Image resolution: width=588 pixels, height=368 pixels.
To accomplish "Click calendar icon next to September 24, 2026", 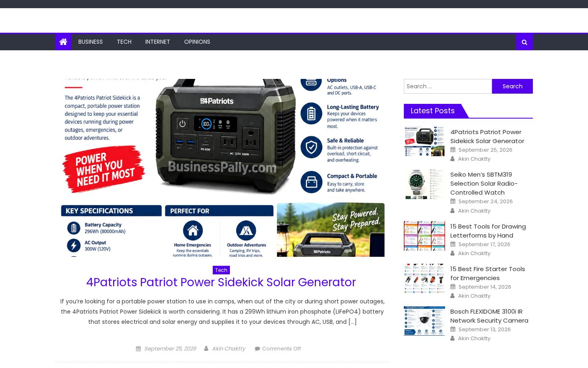I will click(453, 202).
